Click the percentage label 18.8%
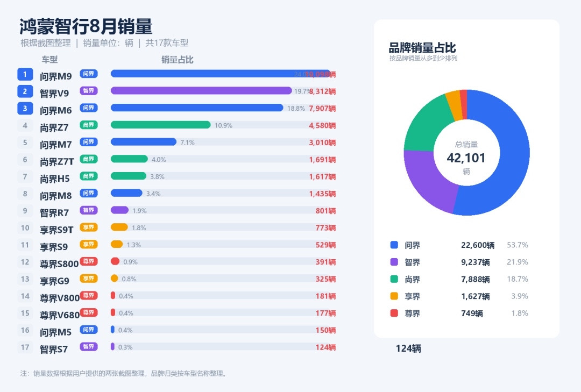Screen dimensions: 581x392 tap(296, 109)
